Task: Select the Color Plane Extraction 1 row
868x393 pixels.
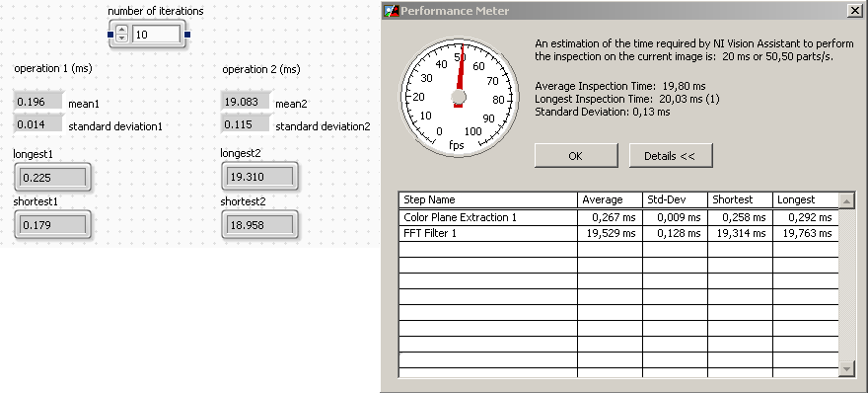Action: click(618, 218)
